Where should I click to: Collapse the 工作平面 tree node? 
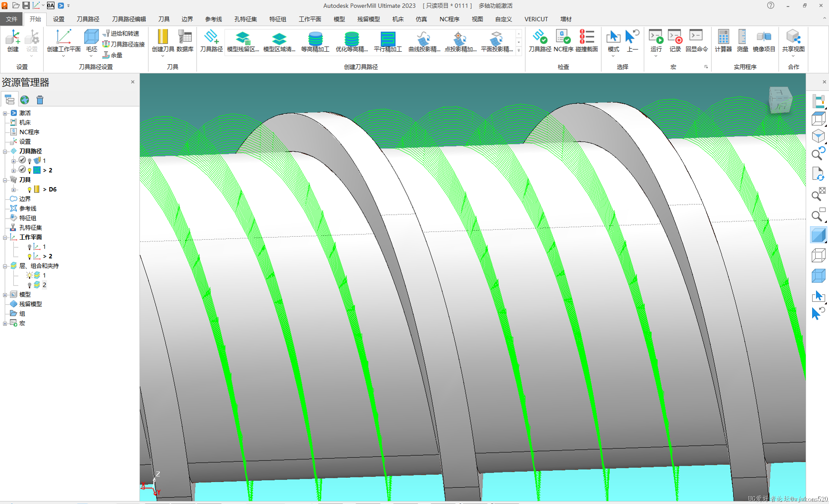coord(5,237)
